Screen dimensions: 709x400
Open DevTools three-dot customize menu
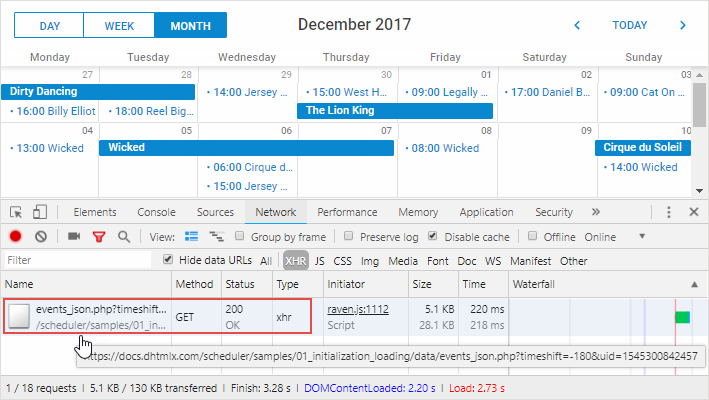669,212
